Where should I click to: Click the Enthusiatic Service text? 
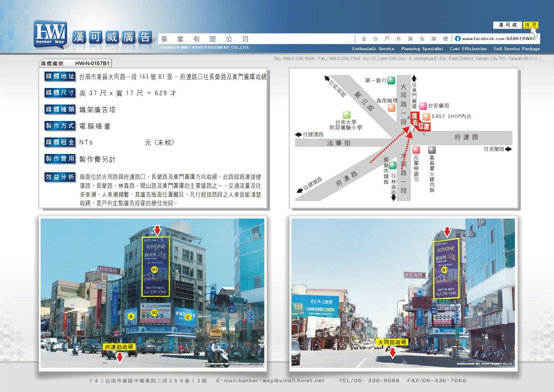(x=373, y=49)
